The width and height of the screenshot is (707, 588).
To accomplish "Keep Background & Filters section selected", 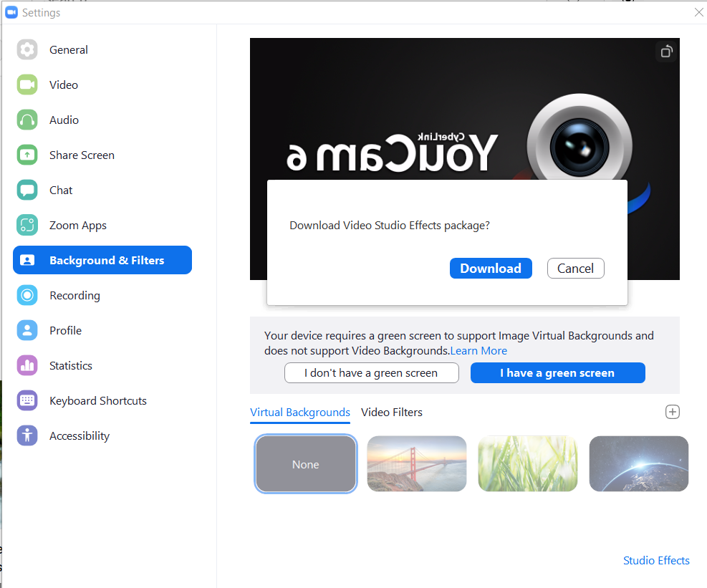I will [102, 260].
